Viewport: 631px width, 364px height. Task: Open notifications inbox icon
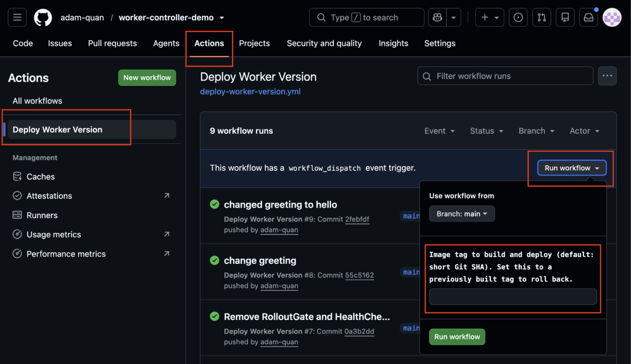(589, 17)
